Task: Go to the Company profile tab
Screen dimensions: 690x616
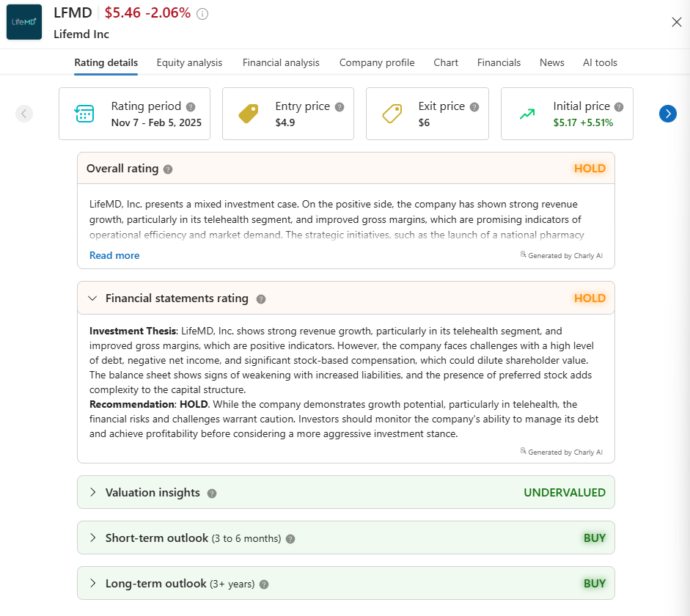Action: pos(377,62)
